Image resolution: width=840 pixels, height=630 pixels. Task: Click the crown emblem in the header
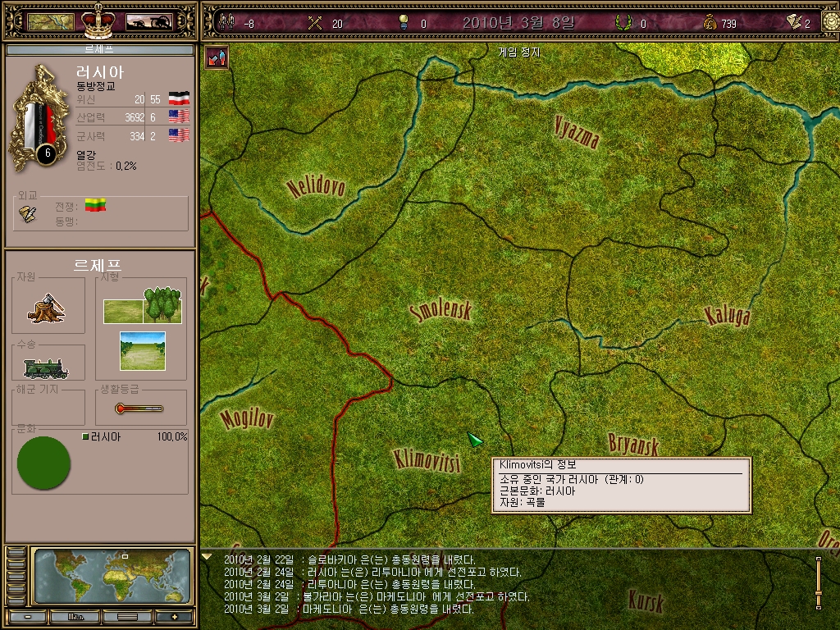(98, 21)
